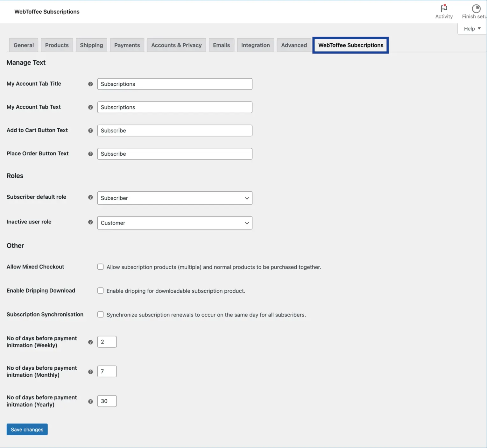Click the Finish setup clock icon
487x448 pixels.
[x=476, y=8]
